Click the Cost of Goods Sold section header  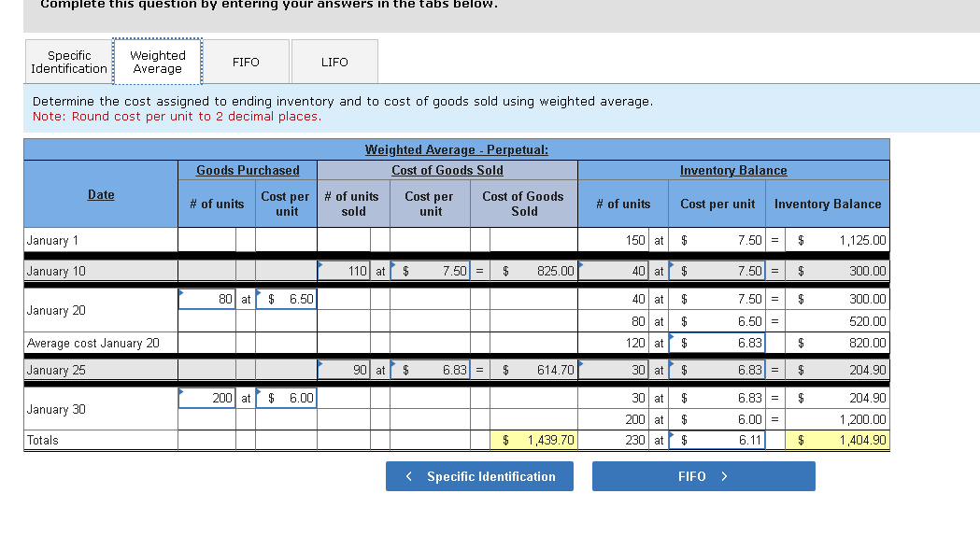click(x=447, y=170)
